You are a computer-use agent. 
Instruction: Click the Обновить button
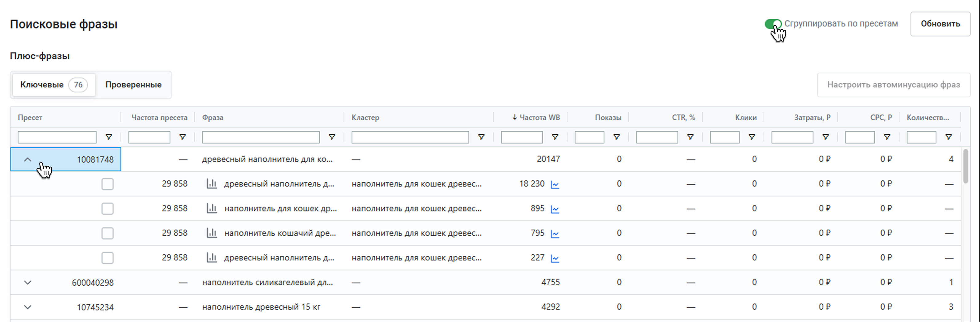coord(940,24)
